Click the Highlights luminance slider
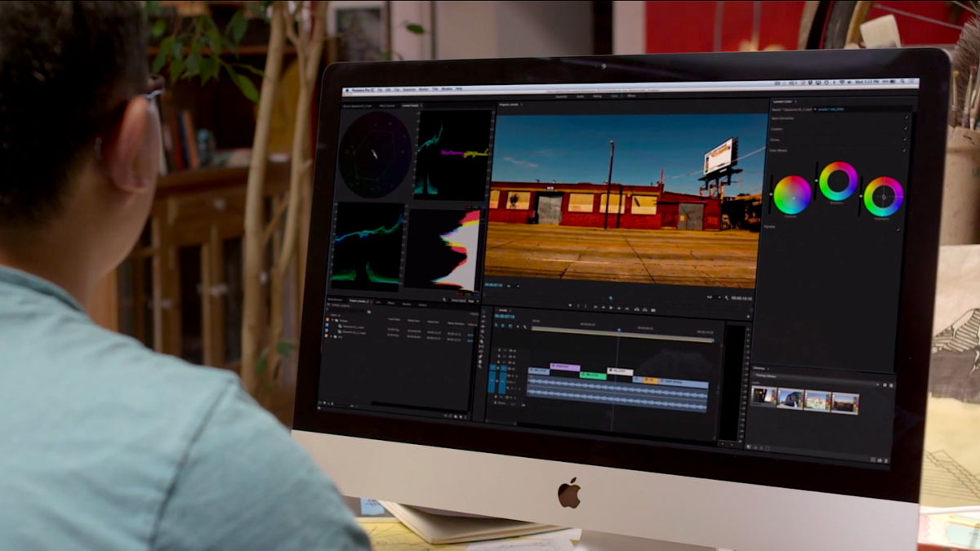Viewport: 980px width, 551px height. point(861,196)
